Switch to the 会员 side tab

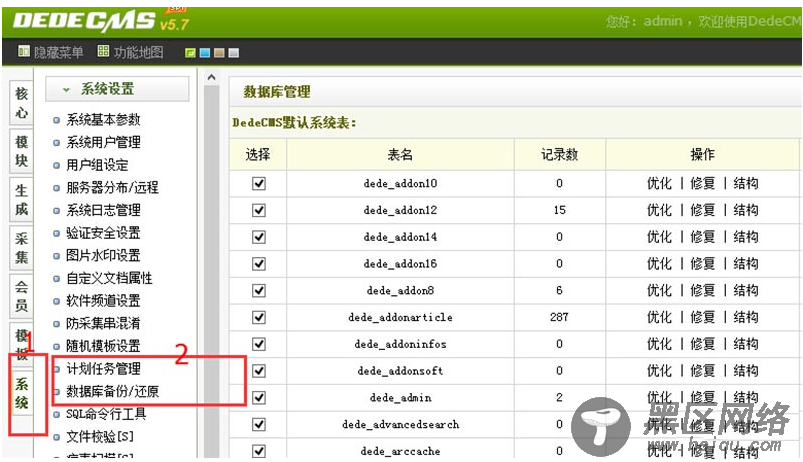[21, 296]
